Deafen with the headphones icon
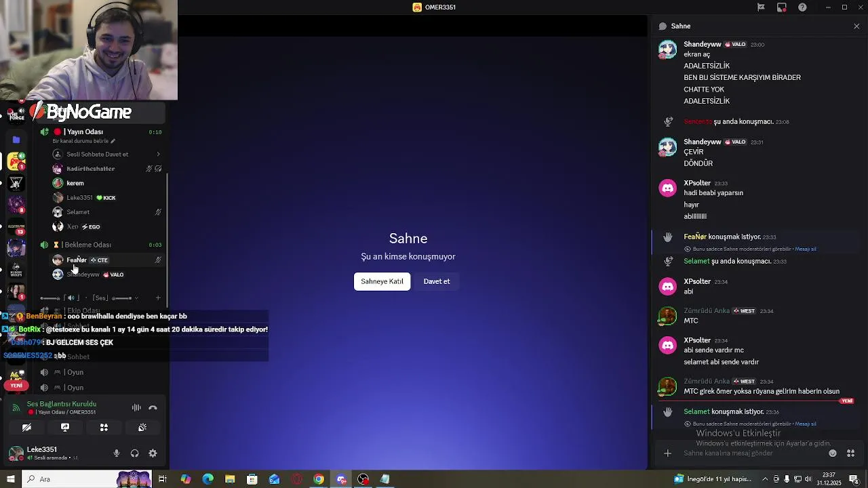868x488 pixels. pyautogui.click(x=134, y=453)
